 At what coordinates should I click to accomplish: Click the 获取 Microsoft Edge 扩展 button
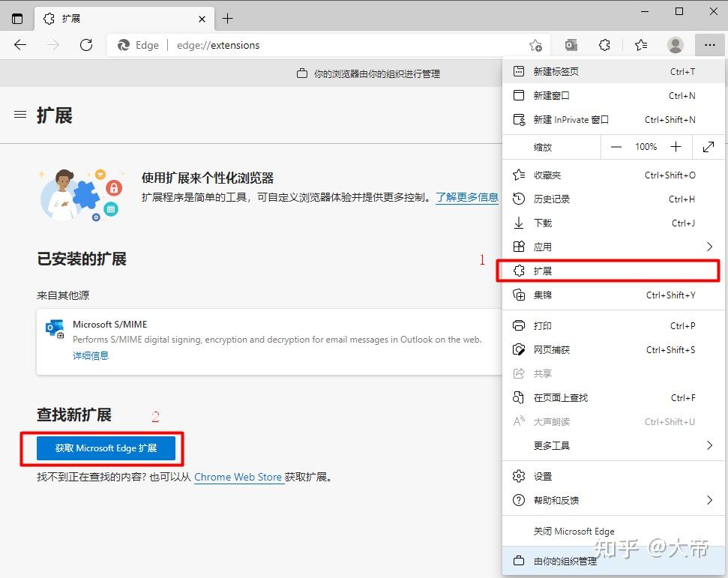pyautogui.click(x=106, y=448)
